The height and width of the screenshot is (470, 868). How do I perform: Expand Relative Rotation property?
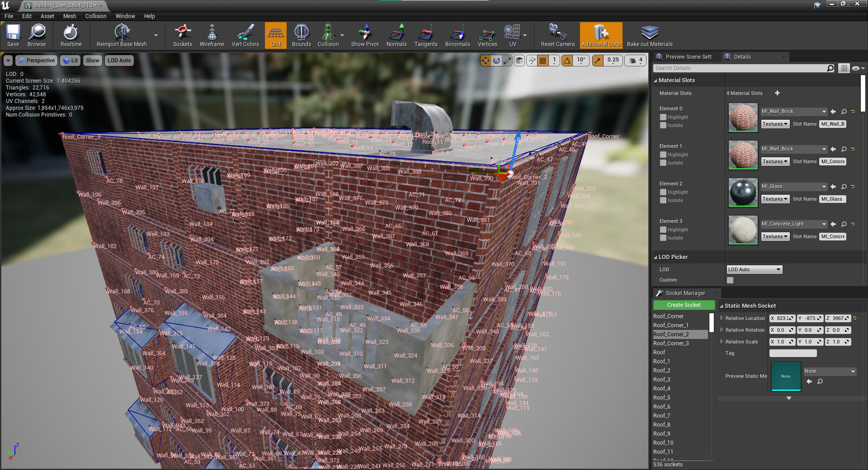click(x=722, y=330)
